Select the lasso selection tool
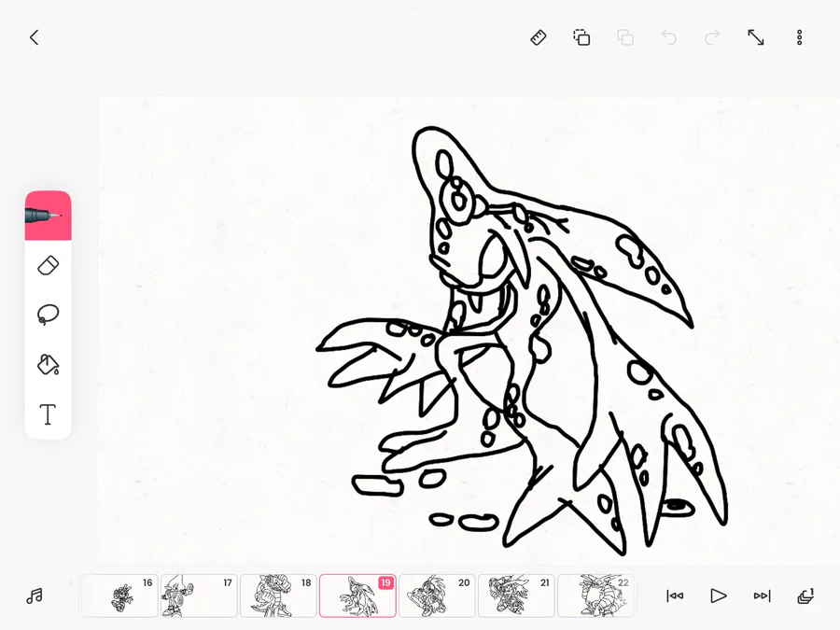The width and height of the screenshot is (840, 630). (x=49, y=315)
